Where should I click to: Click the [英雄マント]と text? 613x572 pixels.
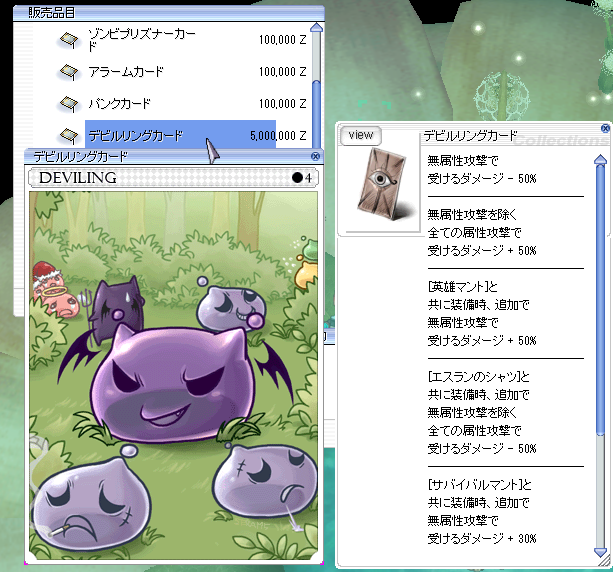click(x=462, y=287)
